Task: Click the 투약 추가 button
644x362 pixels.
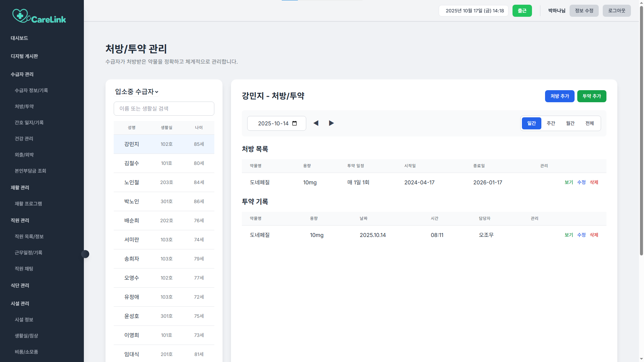Action: (592, 96)
